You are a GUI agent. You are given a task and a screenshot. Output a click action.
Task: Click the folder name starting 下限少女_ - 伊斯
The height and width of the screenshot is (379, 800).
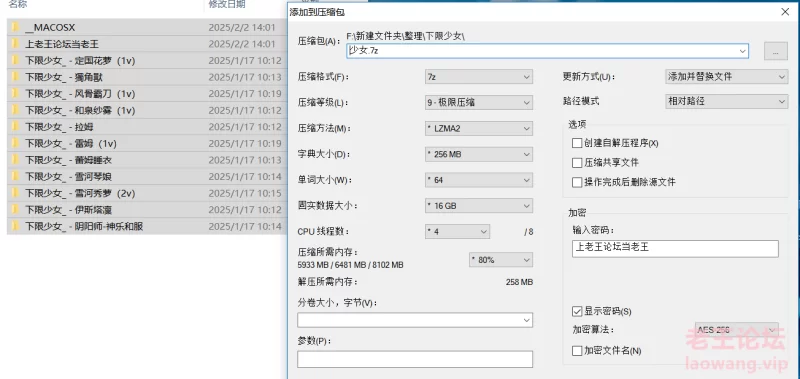69,210
